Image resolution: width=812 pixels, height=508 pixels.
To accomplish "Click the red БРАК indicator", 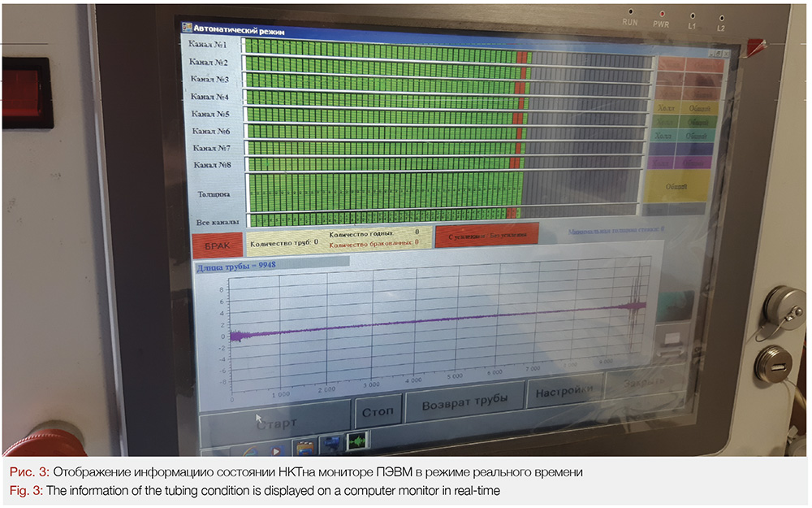I will click(217, 245).
